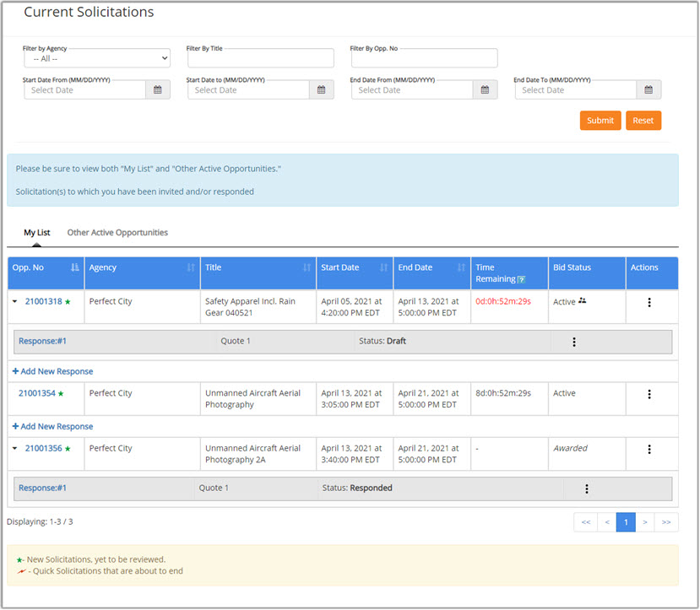The height and width of the screenshot is (610, 700).
Task: Open calendar for End Date To field
Action: coord(648,90)
